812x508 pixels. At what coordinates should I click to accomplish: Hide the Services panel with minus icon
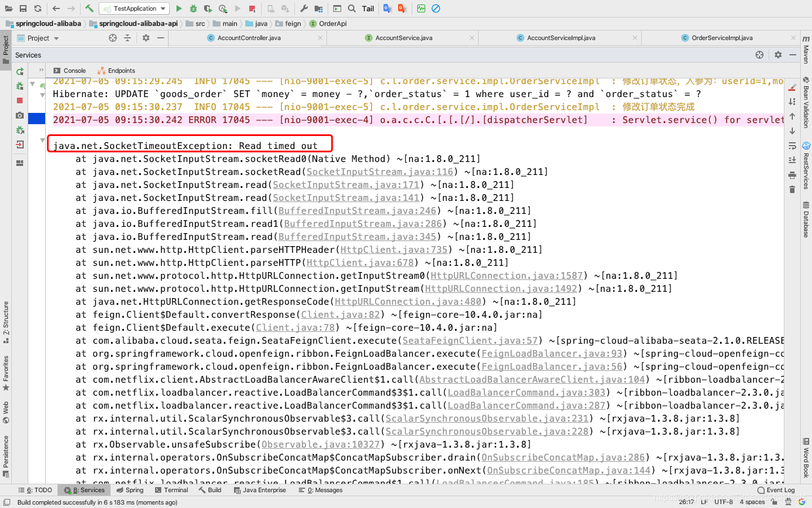pyautogui.click(x=793, y=55)
